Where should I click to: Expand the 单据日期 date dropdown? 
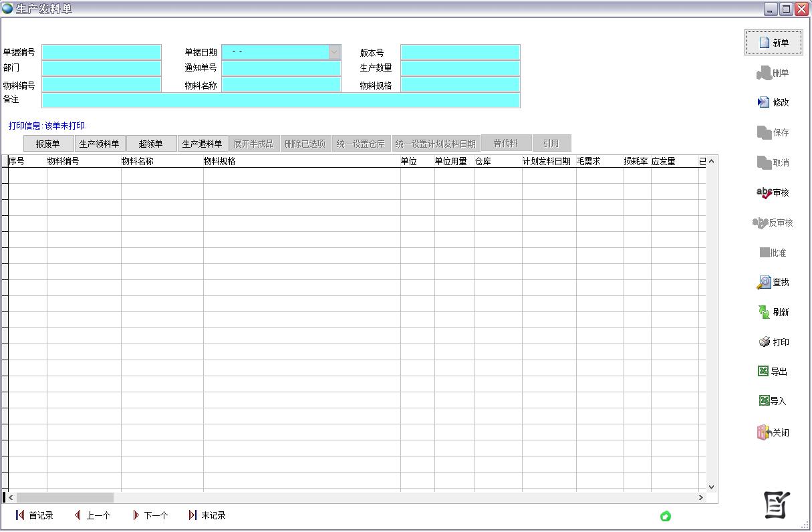[x=334, y=52]
